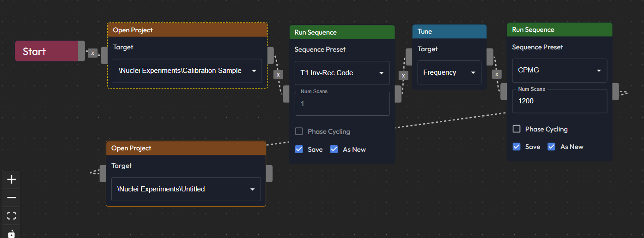This screenshot has height=238, width=644.
Task: Delete the edge between Tune and CPMG sequence
Action: (x=497, y=74)
